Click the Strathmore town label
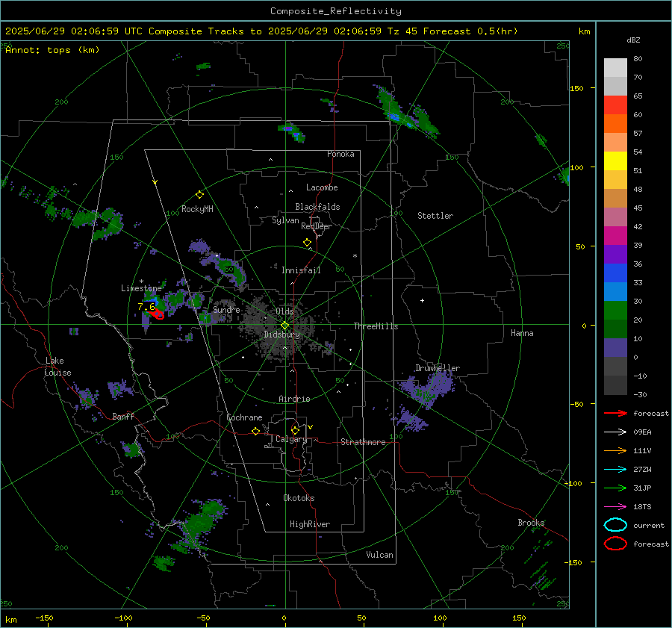This screenshot has height=628, width=672. coord(363,442)
